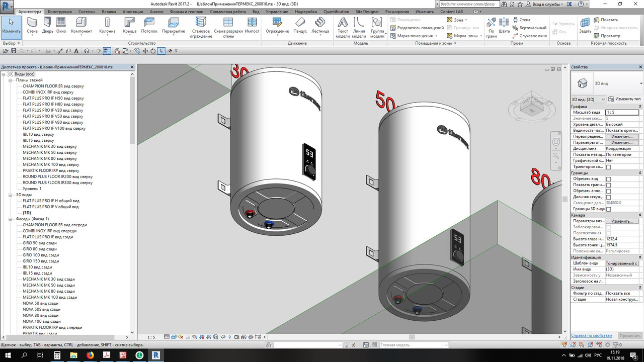Toggle the Траектория солнца checkbox
Screen dimensions: 644x362
coord(608,167)
